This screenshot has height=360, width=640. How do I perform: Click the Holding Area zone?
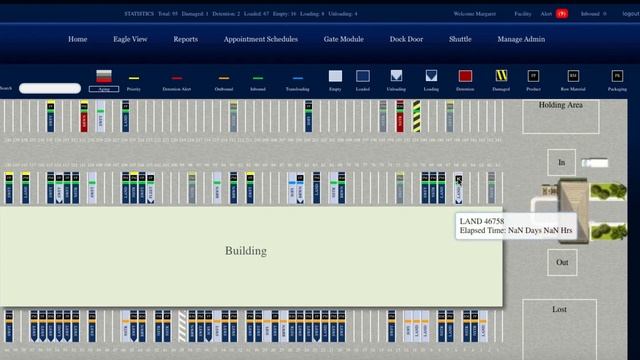pos(561,117)
